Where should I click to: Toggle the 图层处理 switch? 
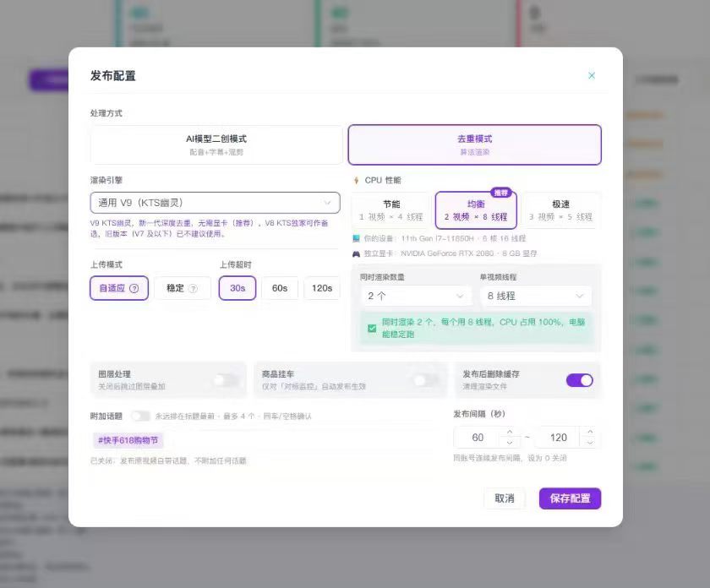[225, 380]
